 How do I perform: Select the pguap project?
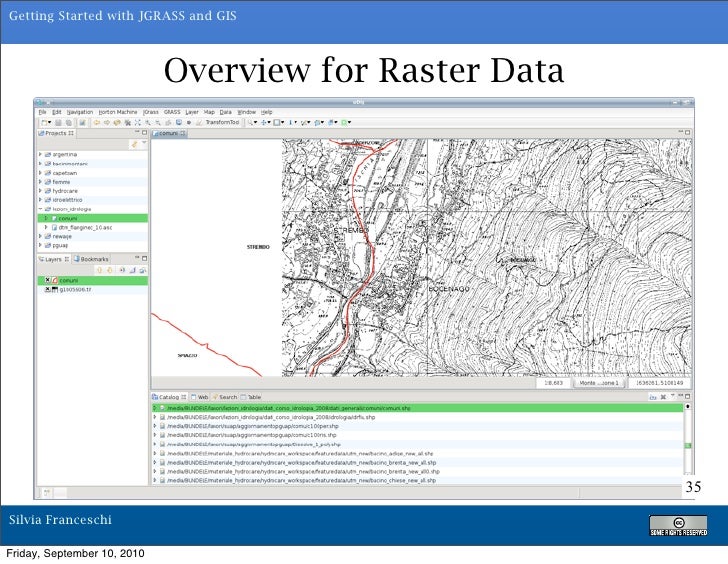coord(60,245)
